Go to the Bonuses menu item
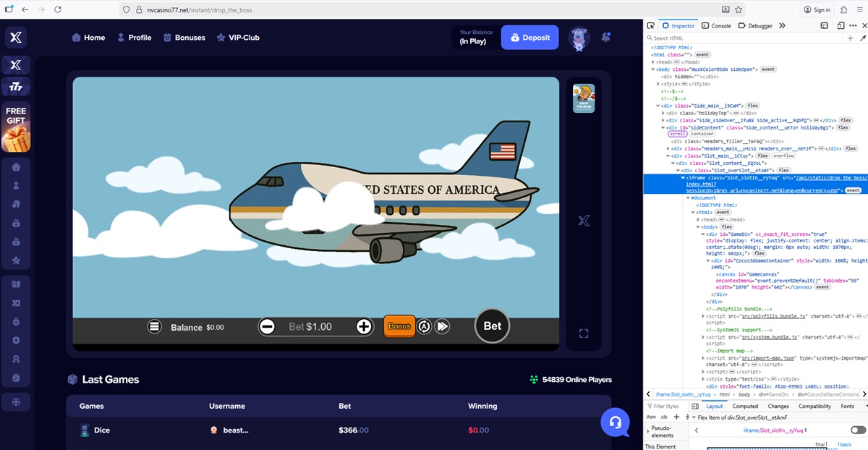868x450 pixels. tap(184, 38)
